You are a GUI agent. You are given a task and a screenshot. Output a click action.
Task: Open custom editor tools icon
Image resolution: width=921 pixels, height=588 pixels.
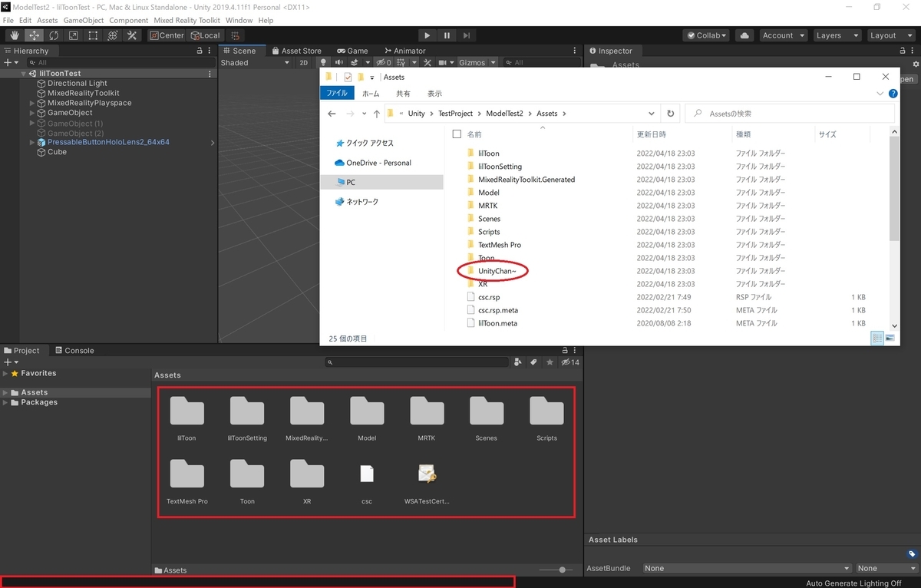(x=132, y=35)
